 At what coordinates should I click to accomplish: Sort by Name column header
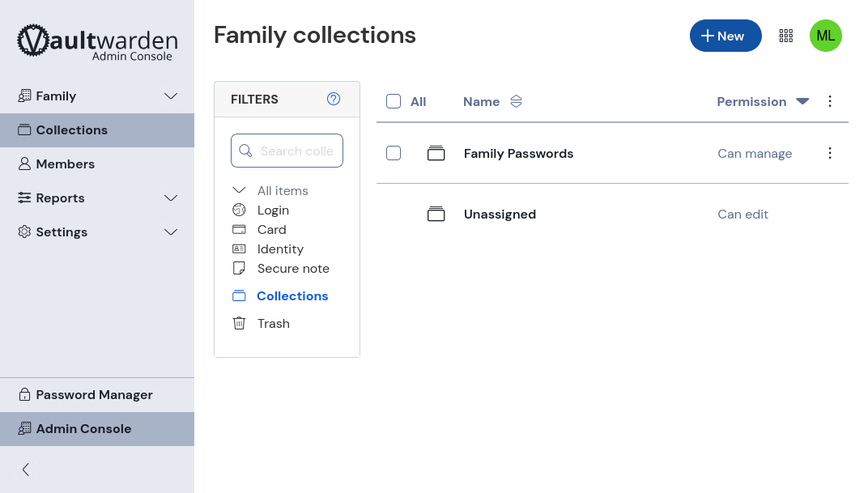pos(481,102)
